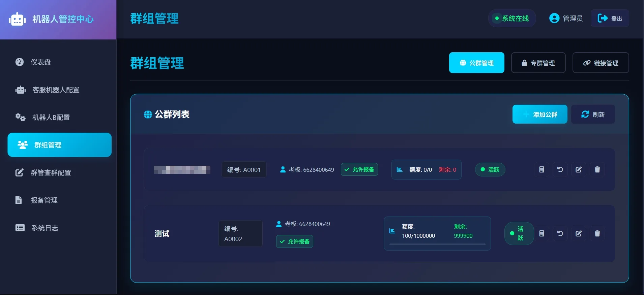Click the calculator icon in the 测试 row

tap(541, 234)
